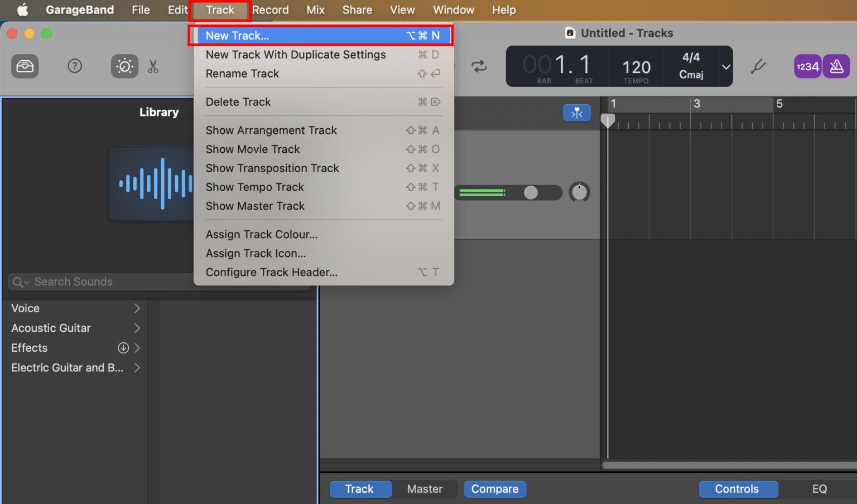Click the Cmaj key signature
This screenshot has width=857, height=504.
691,75
